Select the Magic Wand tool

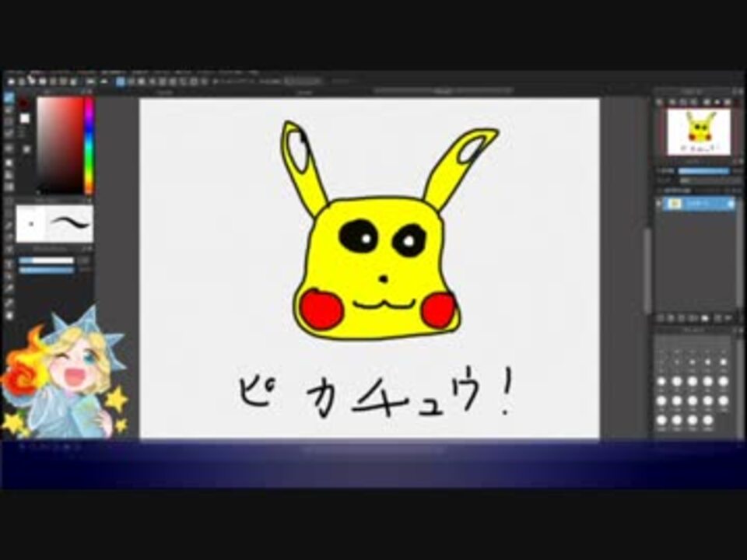tap(9, 226)
